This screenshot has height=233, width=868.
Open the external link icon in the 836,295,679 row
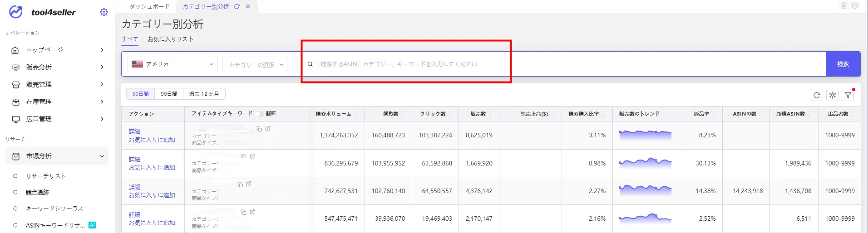tap(252, 156)
